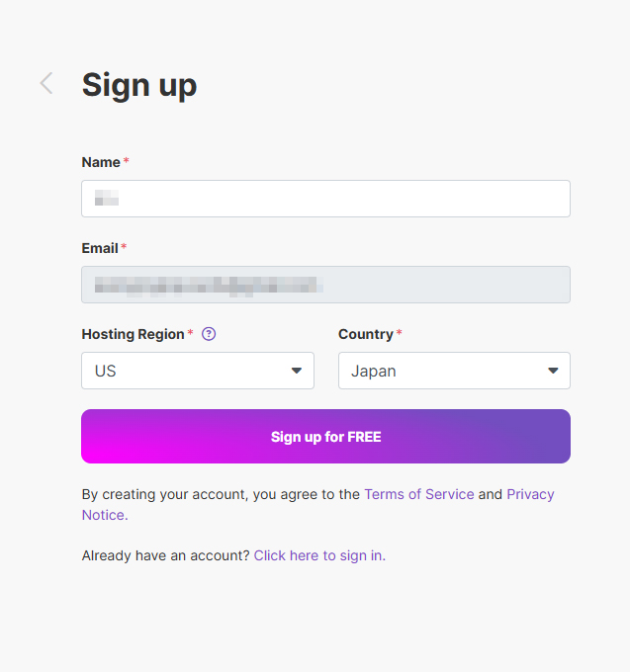The width and height of the screenshot is (630, 672).
Task: Click the red asterisk beside Name label
Action: click(x=127, y=161)
